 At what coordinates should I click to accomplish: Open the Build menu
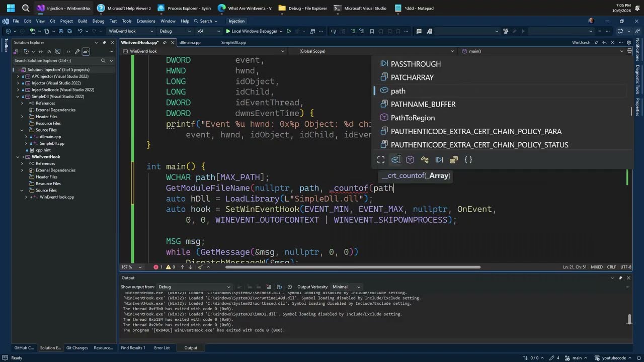click(83, 21)
